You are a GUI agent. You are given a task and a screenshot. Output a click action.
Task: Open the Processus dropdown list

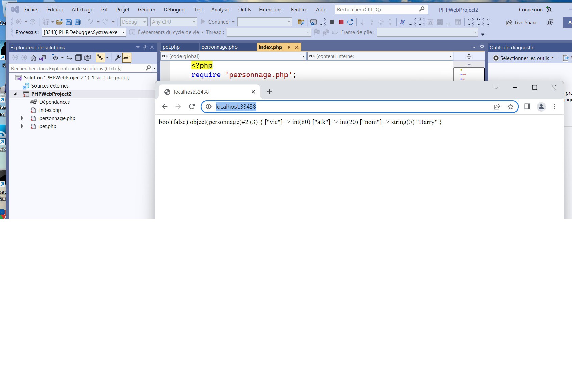[x=123, y=32]
